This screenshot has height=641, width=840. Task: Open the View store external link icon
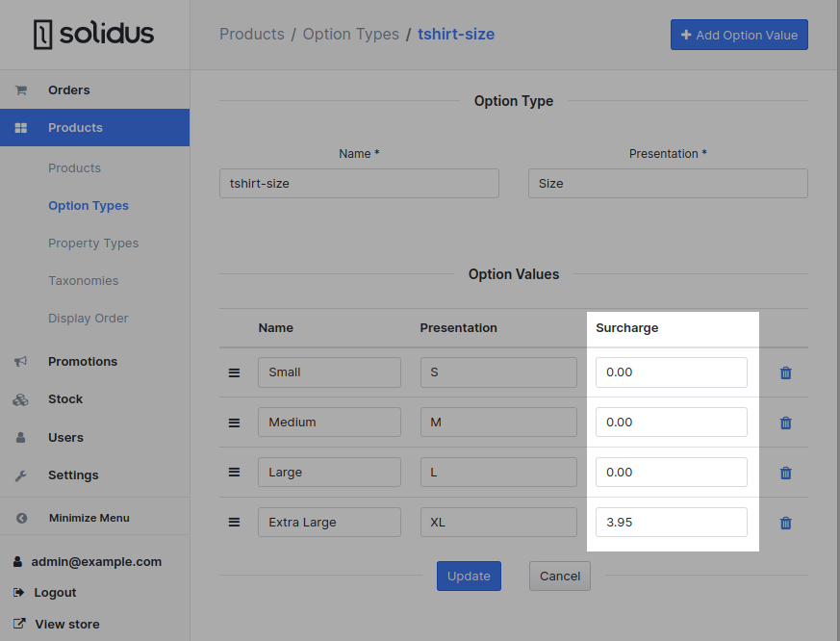(x=20, y=624)
